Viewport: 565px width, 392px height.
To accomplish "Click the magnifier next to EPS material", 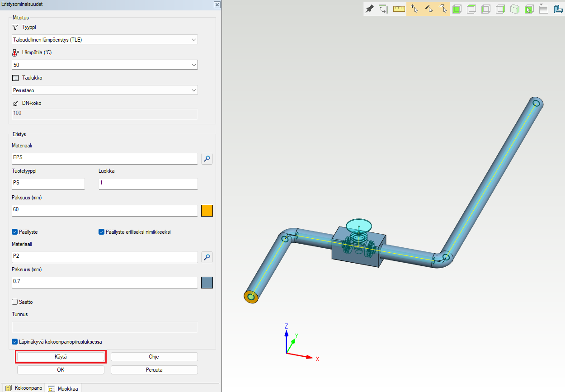I will tap(207, 159).
